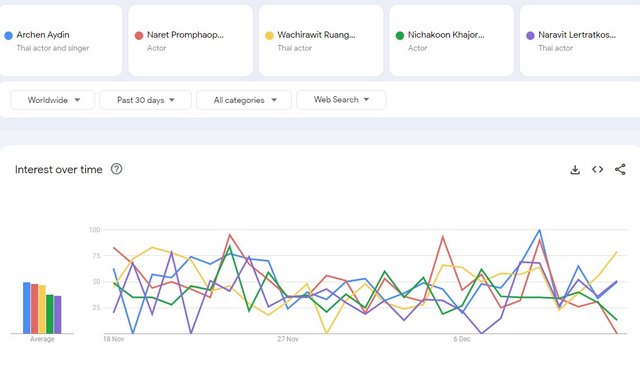Click the 25 y-axis label

[x=96, y=307]
